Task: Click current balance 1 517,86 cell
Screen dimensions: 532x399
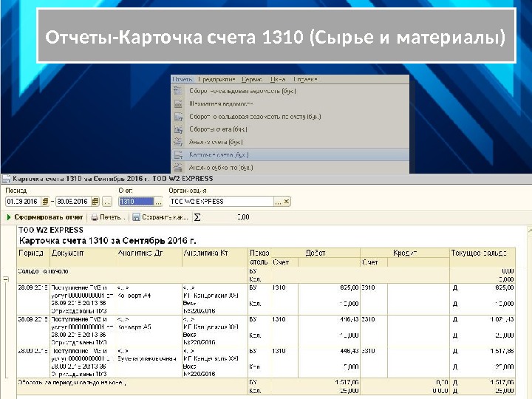Action: click(502, 351)
